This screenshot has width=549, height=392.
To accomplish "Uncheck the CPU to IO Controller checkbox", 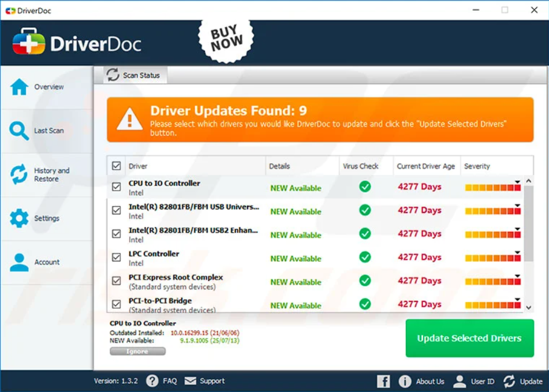I will pos(116,187).
